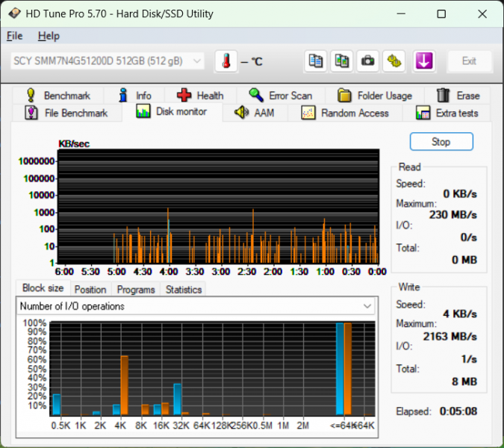The width and height of the screenshot is (504, 448).
Task: Click the 4K orange write bar
Action: pos(125,385)
